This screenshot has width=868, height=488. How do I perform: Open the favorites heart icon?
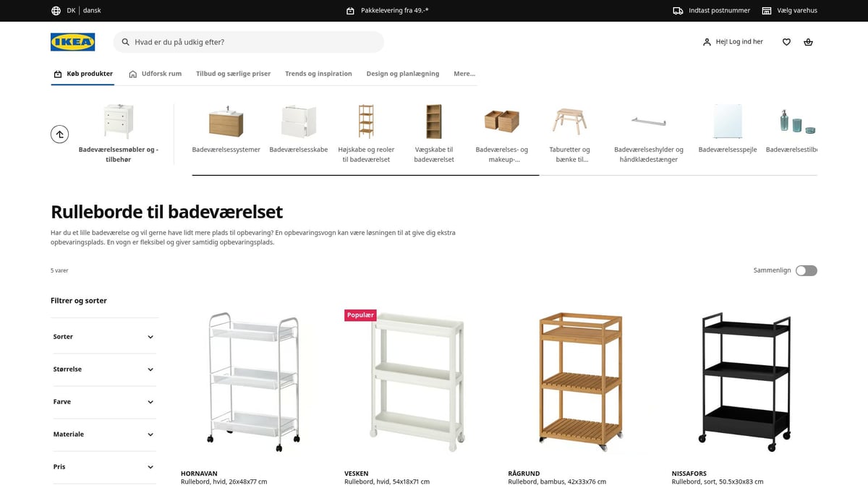point(786,42)
